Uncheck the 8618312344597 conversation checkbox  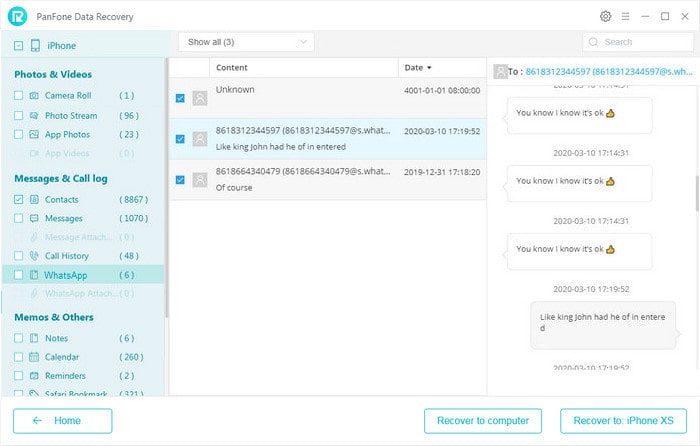(180, 139)
